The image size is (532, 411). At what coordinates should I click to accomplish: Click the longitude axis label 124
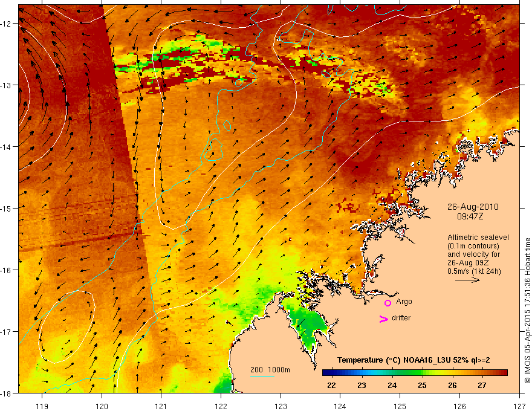pyautogui.click(x=340, y=406)
